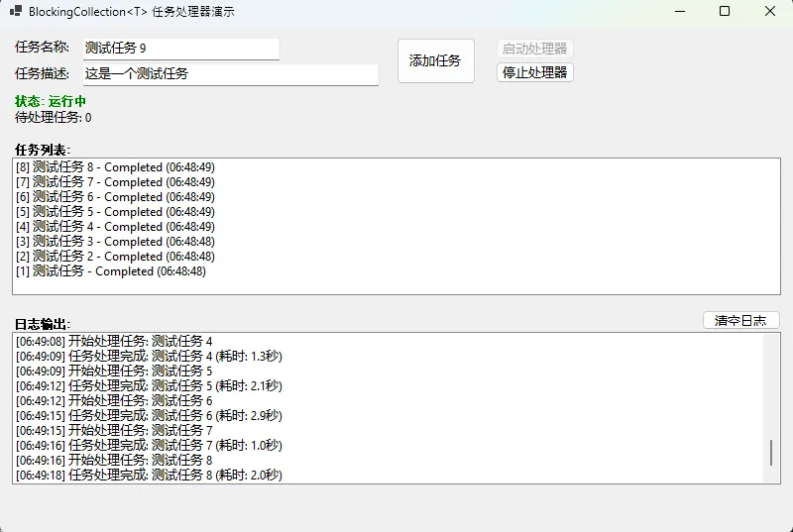Choose list item [3] 测试任务 3
Image resolution: width=793 pixels, height=532 pixels.
(x=115, y=242)
